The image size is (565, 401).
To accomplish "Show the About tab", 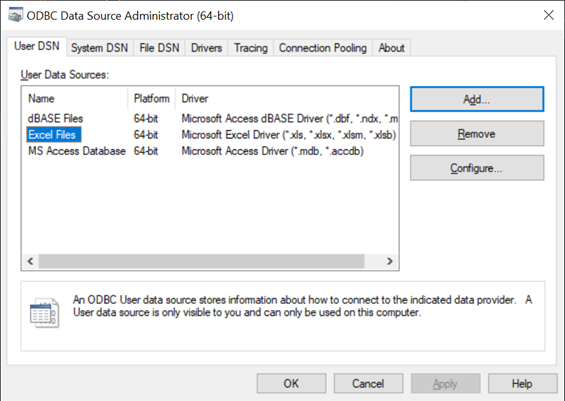I will (x=391, y=48).
